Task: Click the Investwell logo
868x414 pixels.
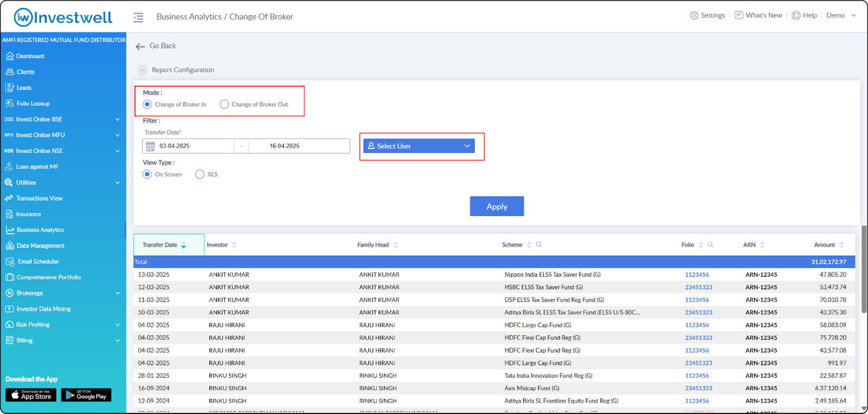Action: tap(63, 17)
